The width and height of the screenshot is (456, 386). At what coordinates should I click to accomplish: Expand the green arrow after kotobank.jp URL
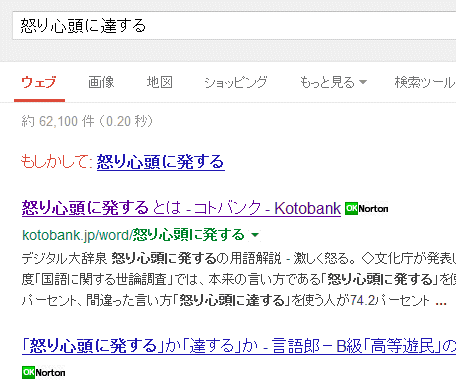(255, 235)
